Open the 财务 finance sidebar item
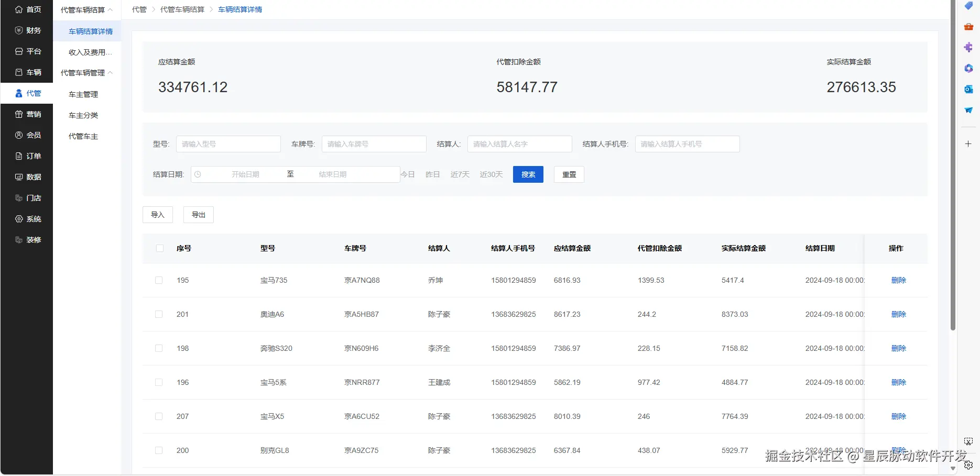Image resolution: width=980 pixels, height=476 pixels. [27, 30]
